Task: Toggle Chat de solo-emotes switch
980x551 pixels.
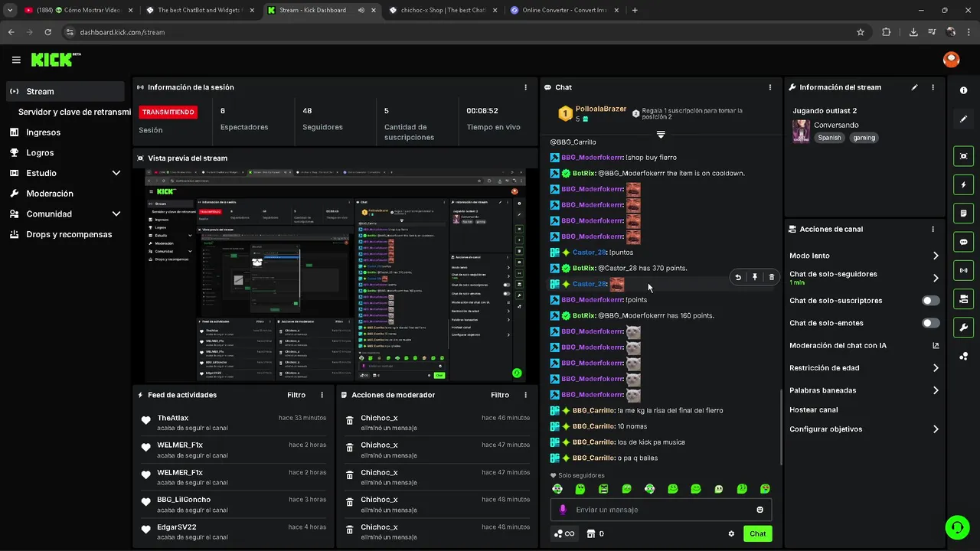Action: click(x=930, y=323)
